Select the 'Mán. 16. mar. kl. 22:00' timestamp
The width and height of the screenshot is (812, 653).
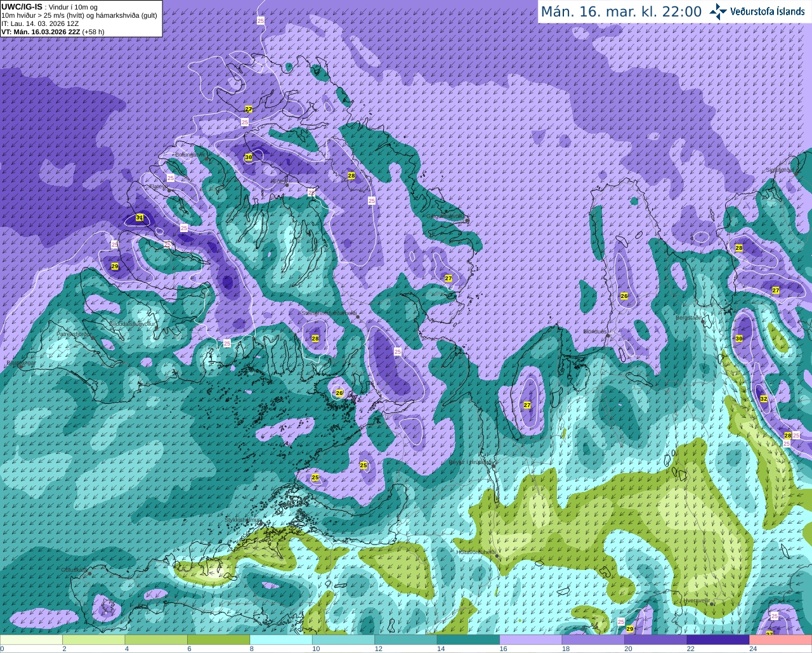(x=621, y=11)
